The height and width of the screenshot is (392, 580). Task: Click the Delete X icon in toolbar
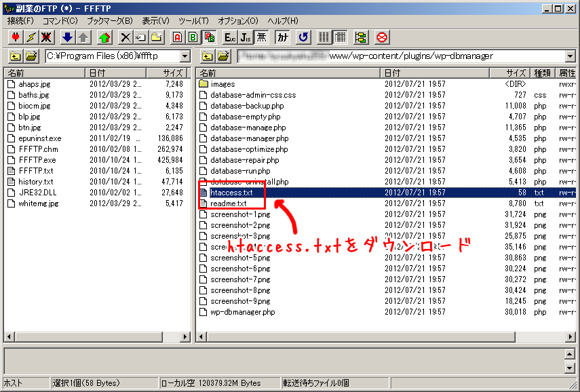pyautogui.click(x=125, y=37)
